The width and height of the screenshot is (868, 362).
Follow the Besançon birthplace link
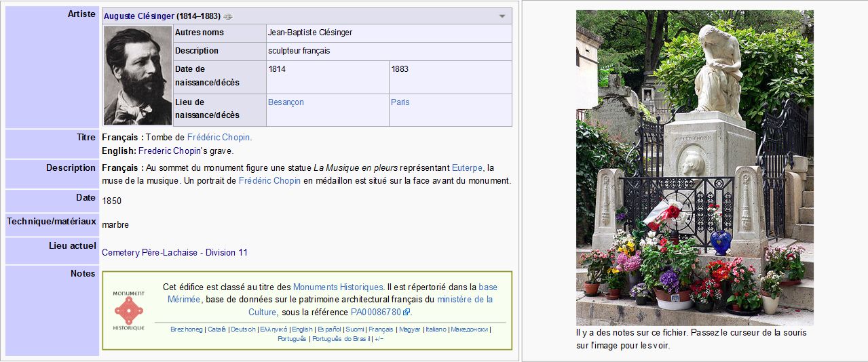(x=286, y=102)
